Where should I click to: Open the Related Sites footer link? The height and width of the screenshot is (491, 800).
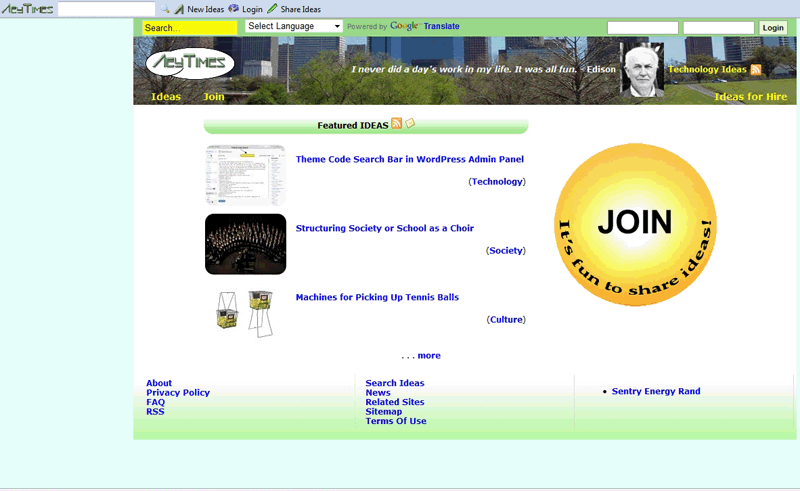395,402
